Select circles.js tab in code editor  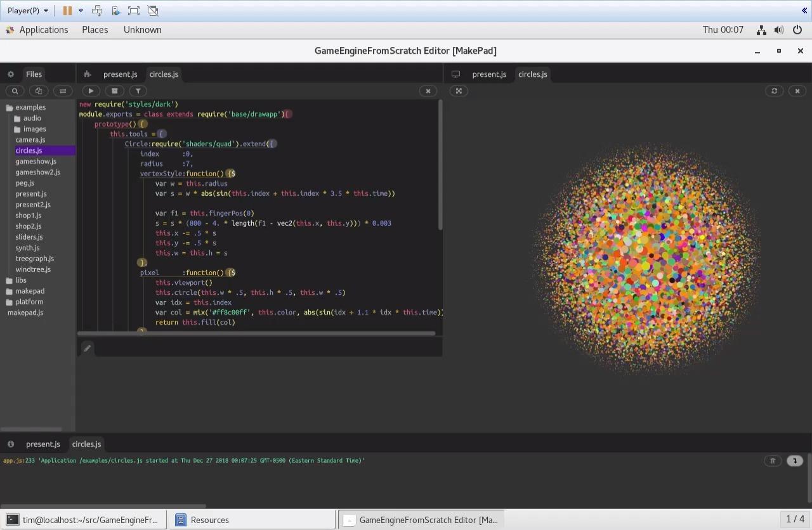(164, 74)
